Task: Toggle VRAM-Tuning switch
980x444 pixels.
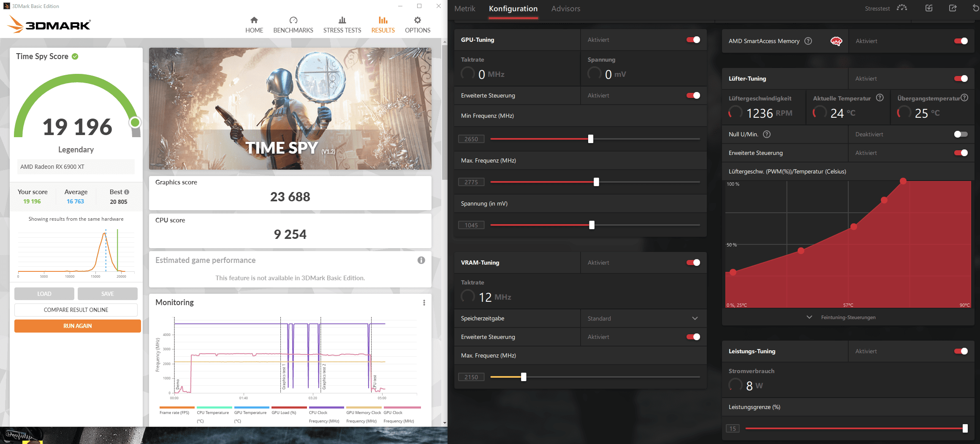Action: 693,263
